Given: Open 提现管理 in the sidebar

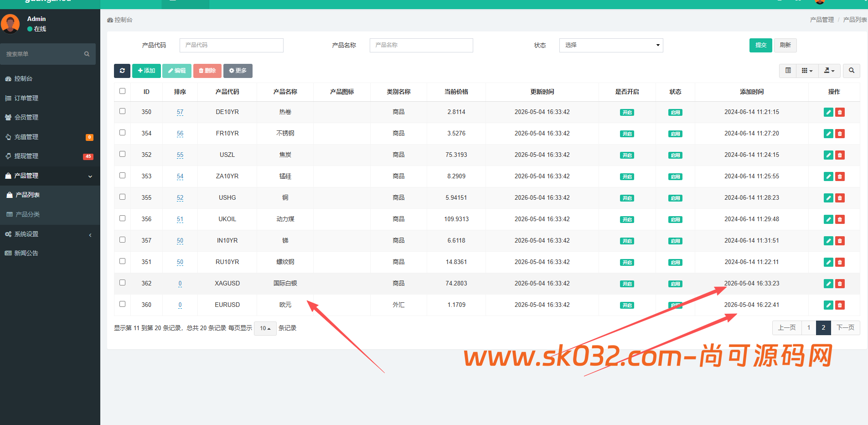Looking at the screenshot, I should (50, 156).
